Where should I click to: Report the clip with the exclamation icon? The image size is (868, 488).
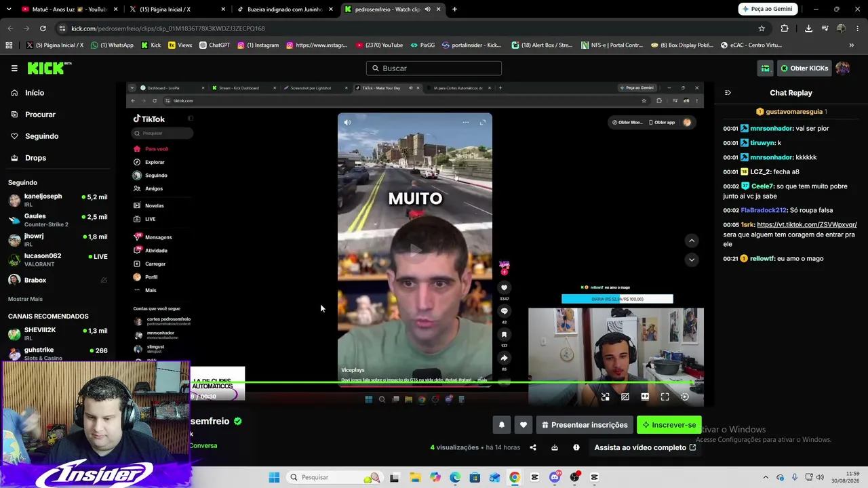point(576,447)
